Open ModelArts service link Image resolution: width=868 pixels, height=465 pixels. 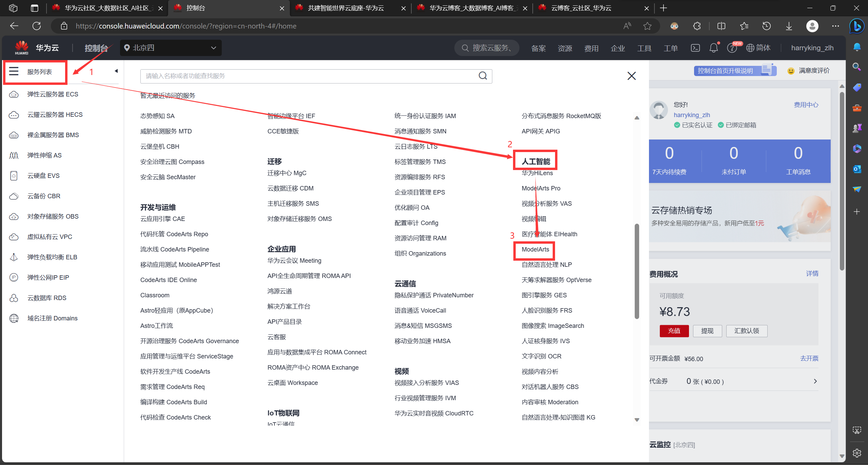pyautogui.click(x=535, y=249)
